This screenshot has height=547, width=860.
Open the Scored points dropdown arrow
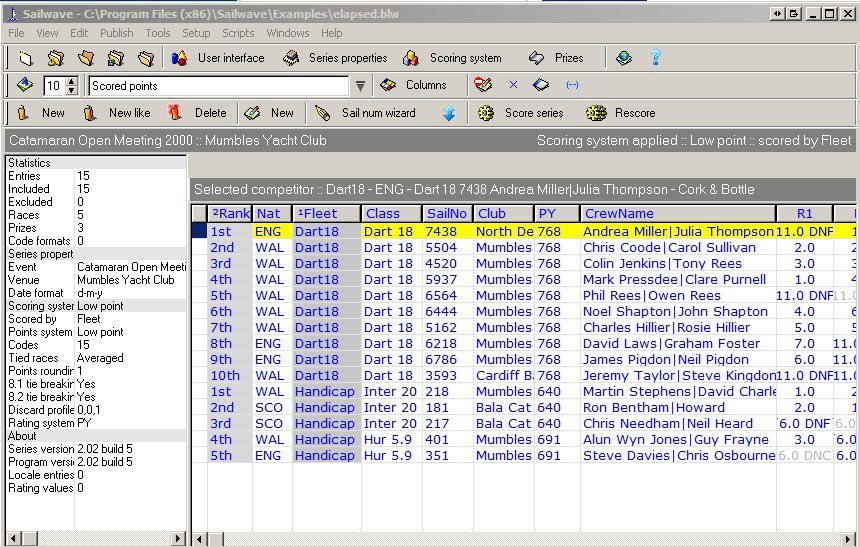[x=360, y=86]
